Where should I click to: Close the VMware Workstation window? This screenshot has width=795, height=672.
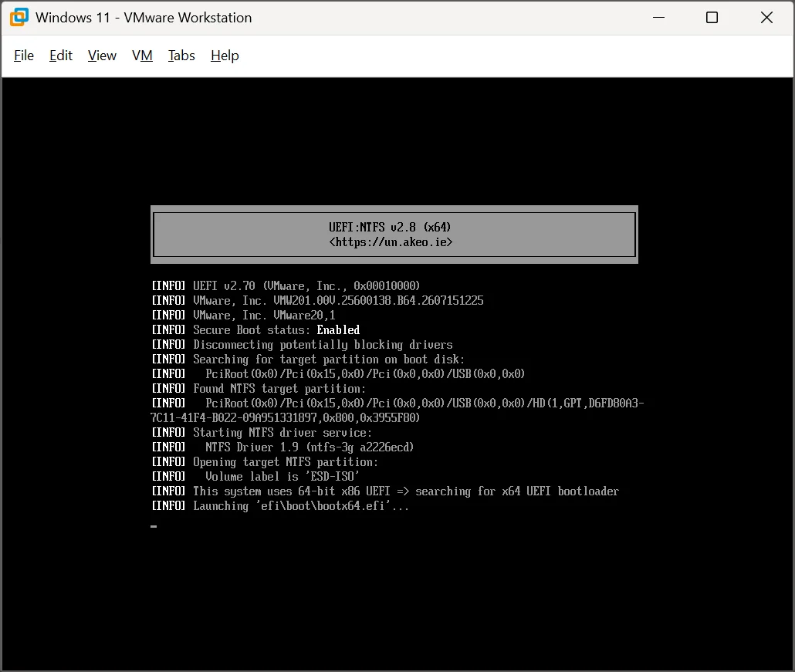[x=766, y=17]
